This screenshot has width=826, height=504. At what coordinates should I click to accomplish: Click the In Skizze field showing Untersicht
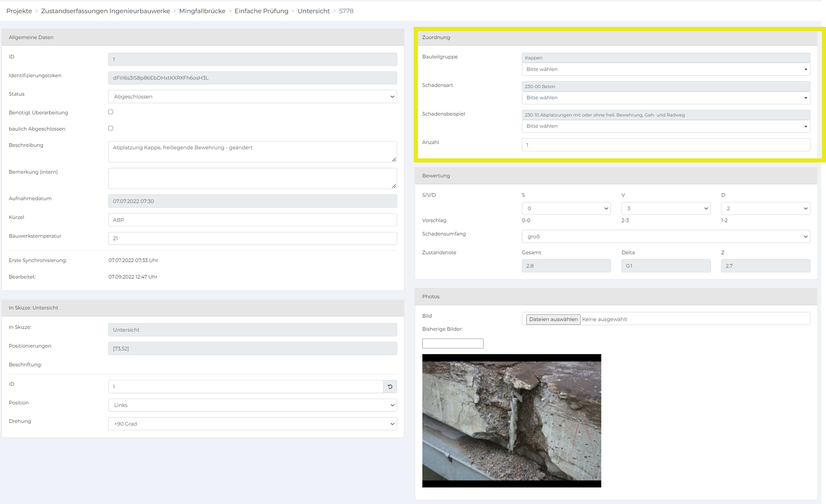pos(252,330)
